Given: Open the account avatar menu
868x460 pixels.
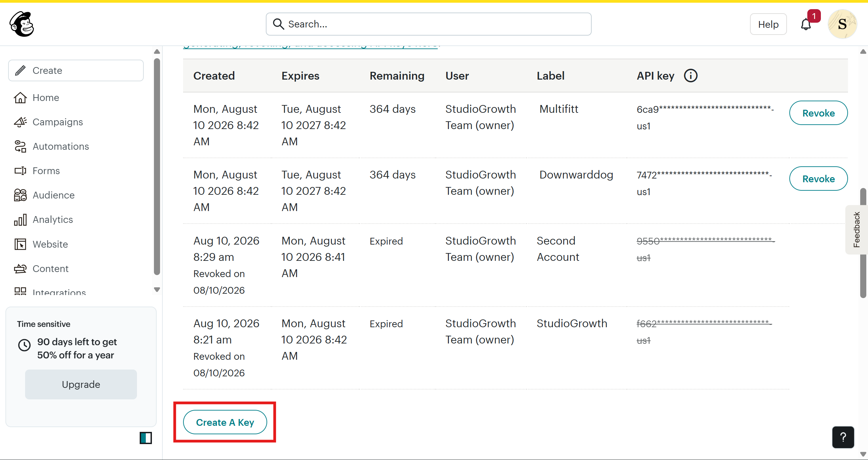Looking at the screenshot, I should [842, 24].
